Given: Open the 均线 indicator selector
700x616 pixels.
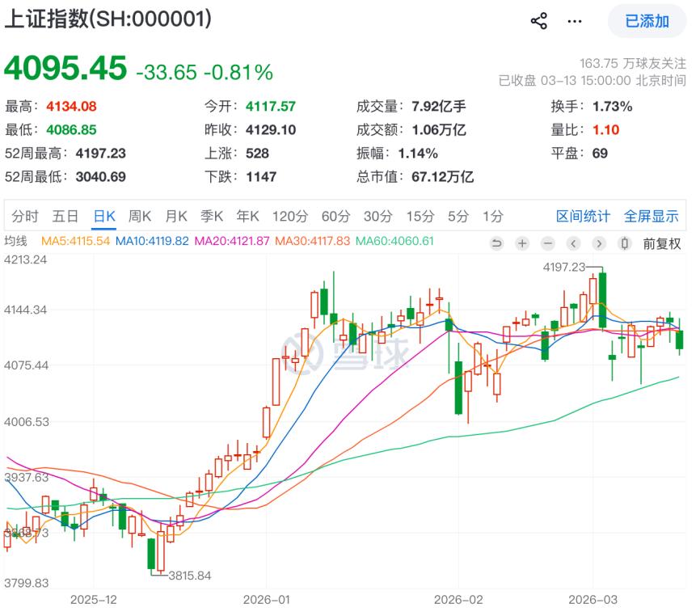Looking at the screenshot, I should [x=16, y=241].
